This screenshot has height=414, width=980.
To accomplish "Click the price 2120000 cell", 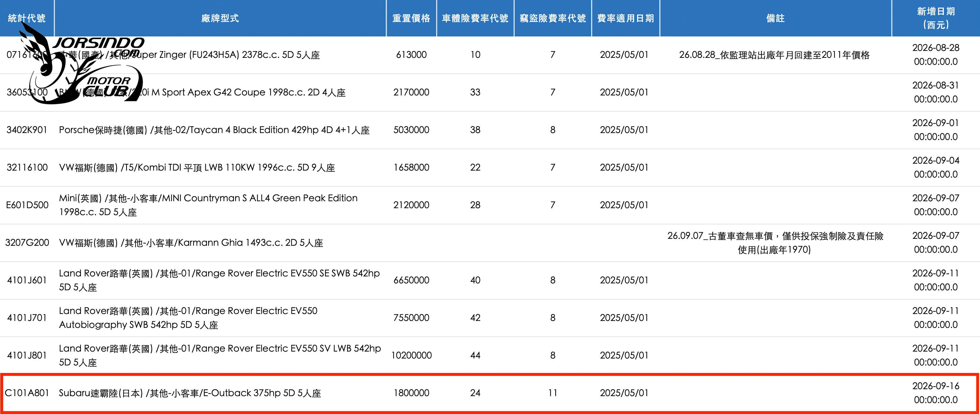I will coord(411,205).
